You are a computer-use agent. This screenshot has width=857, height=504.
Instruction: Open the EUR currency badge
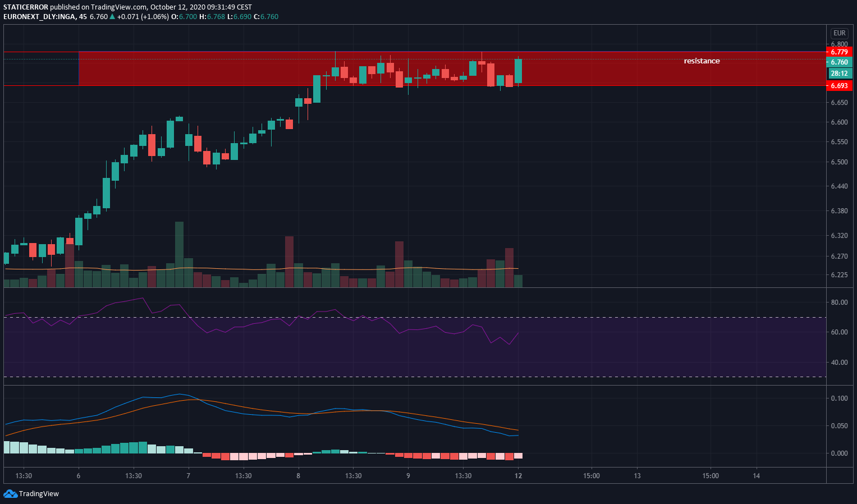click(839, 33)
